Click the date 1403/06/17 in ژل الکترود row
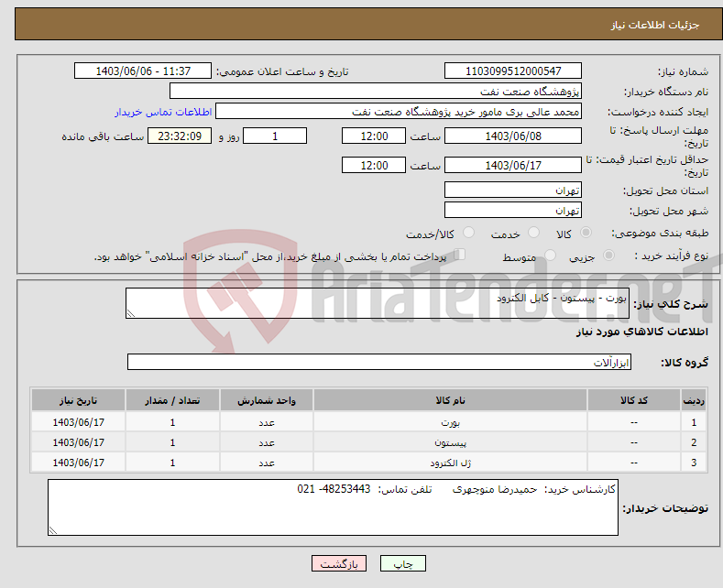 [78, 463]
